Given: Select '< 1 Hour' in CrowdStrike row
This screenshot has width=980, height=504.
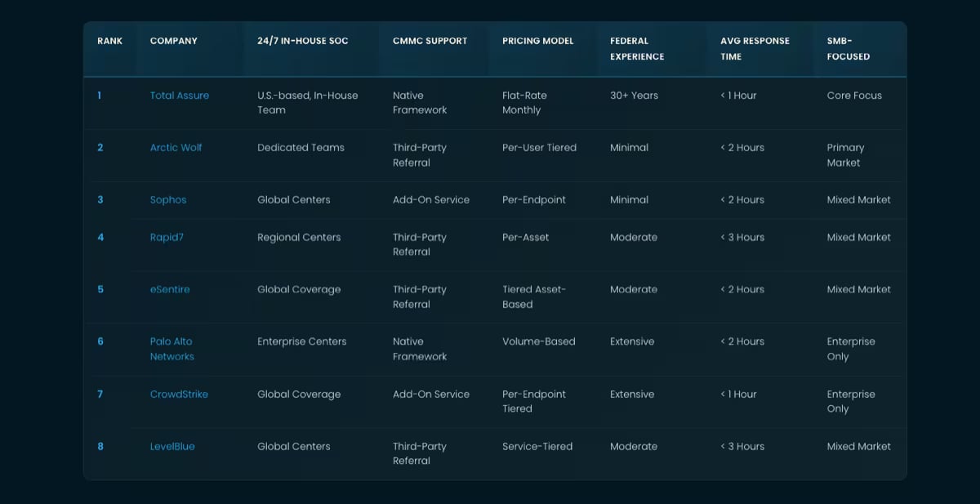Looking at the screenshot, I should [738, 395].
